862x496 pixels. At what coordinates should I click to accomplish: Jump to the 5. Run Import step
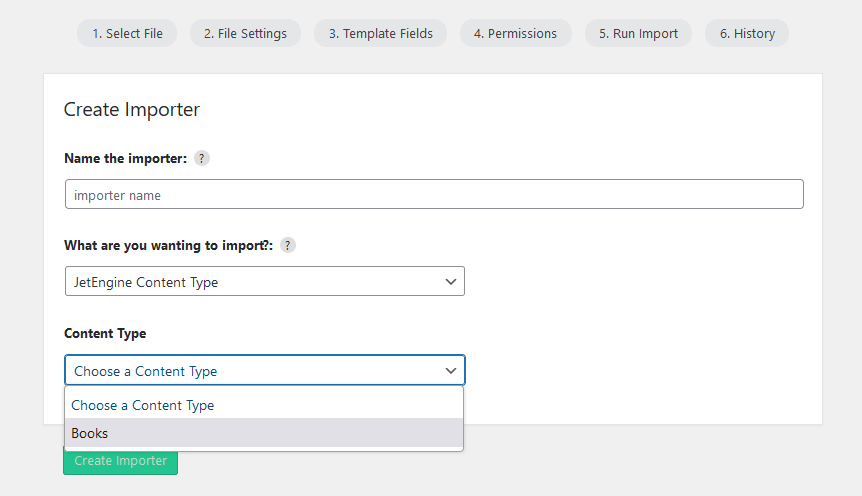638,34
